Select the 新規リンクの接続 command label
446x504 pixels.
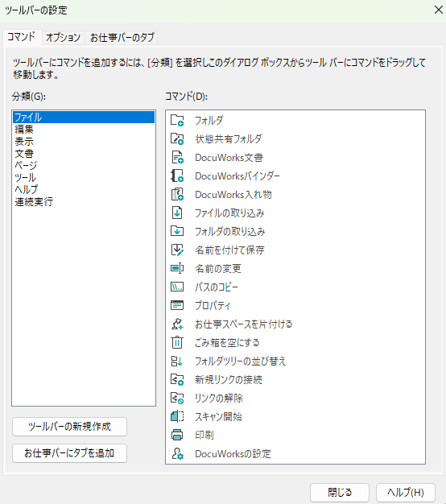(229, 380)
